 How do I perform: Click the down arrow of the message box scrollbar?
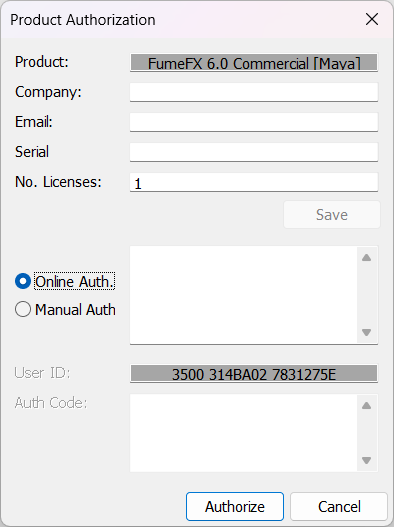[366, 332]
